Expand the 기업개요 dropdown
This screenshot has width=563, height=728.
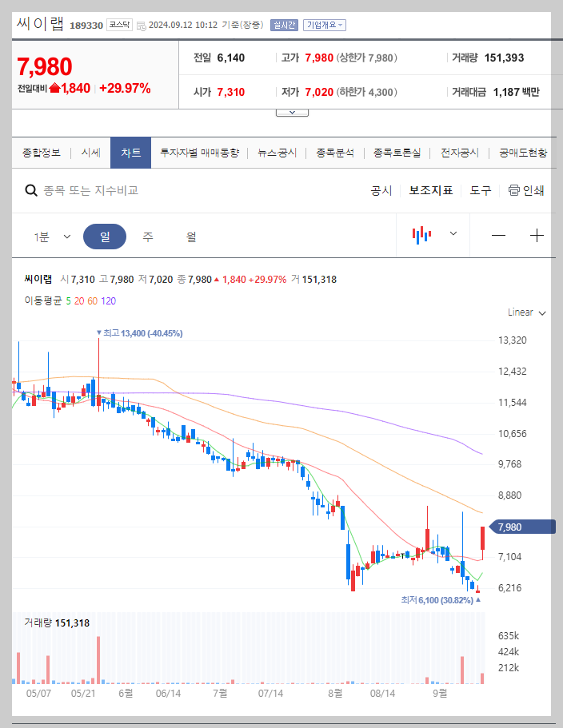point(323,25)
